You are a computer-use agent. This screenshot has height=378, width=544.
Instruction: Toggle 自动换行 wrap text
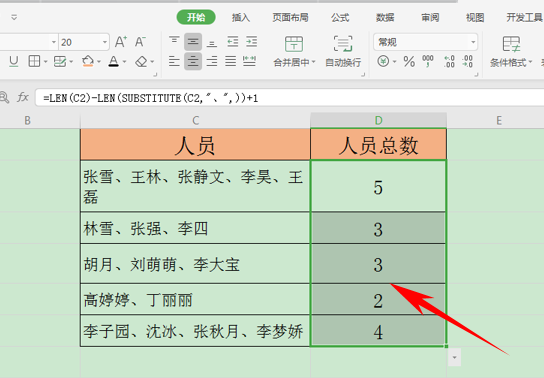click(343, 51)
